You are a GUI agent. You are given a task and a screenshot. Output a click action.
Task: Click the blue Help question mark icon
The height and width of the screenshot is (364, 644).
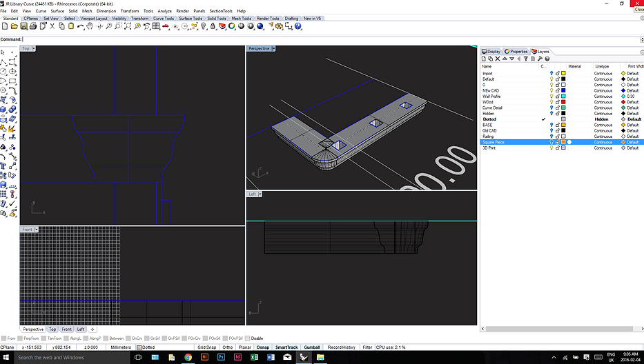298,26
